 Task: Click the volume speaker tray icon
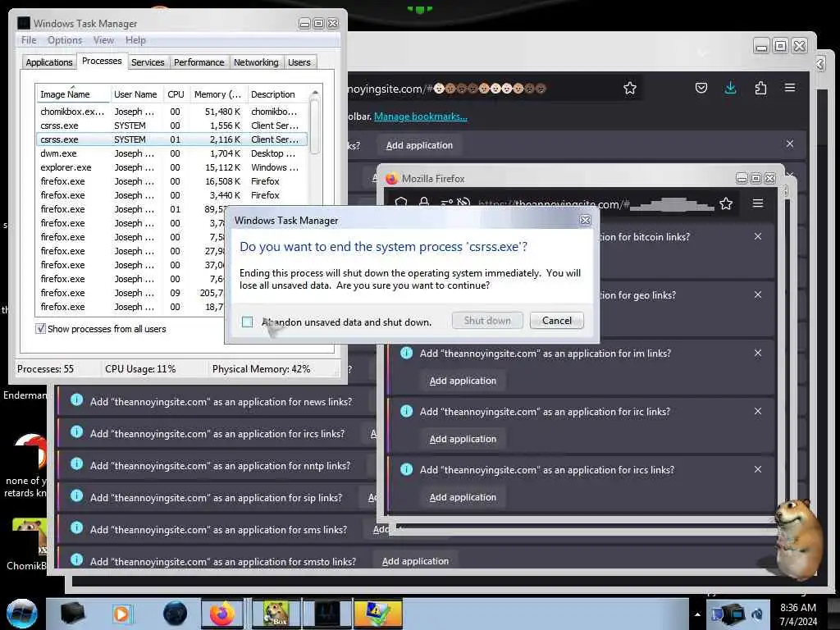click(x=757, y=614)
